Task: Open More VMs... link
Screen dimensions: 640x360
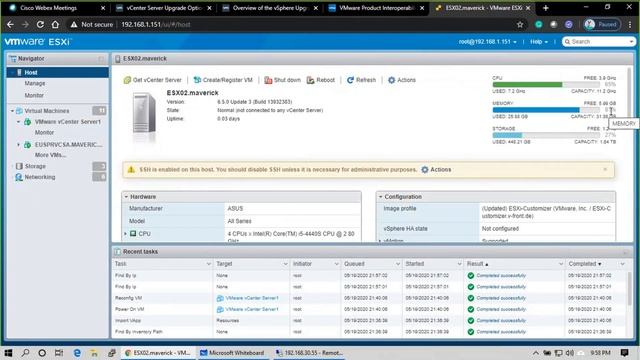Action: pos(50,155)
